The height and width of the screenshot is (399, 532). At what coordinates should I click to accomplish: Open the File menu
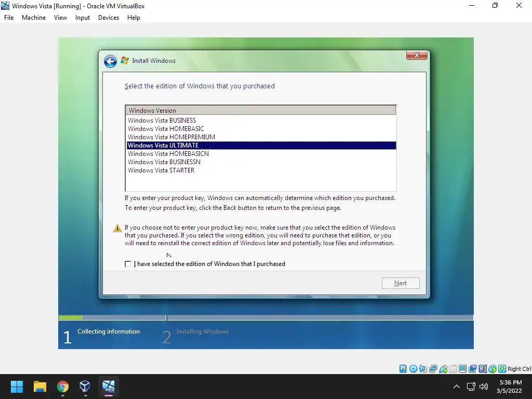point(9,18)
